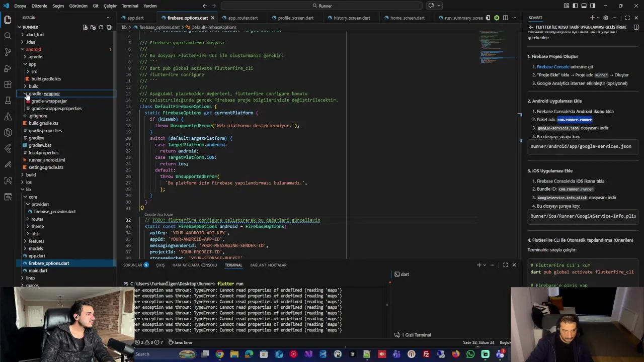Click the 1 Gizli Terminal entry
The width and height of the screenshot is (644, 362).
pos(413,335)
